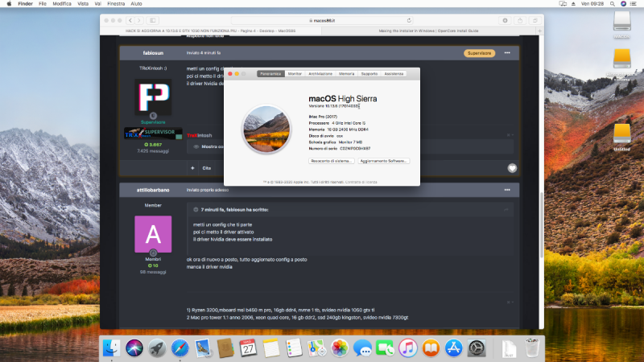The height and width of the screenshot is (362, 644).
Task: Open the Contratto di licenza link
Action: click(x=361, y=182)
